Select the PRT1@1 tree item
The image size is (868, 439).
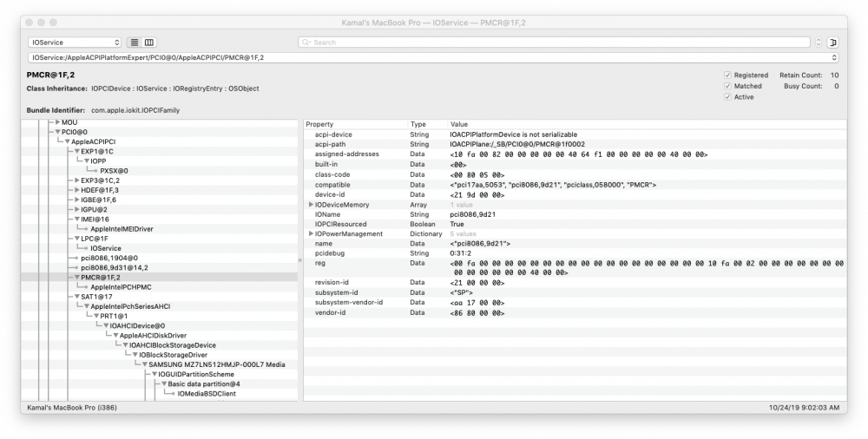click(x=114, y=316)
